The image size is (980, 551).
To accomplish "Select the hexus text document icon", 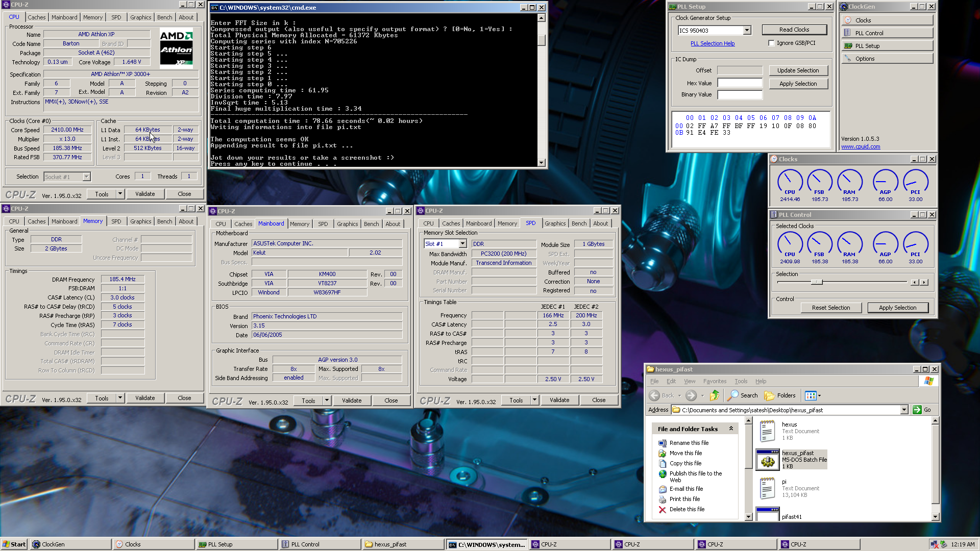I will point(767,431).
